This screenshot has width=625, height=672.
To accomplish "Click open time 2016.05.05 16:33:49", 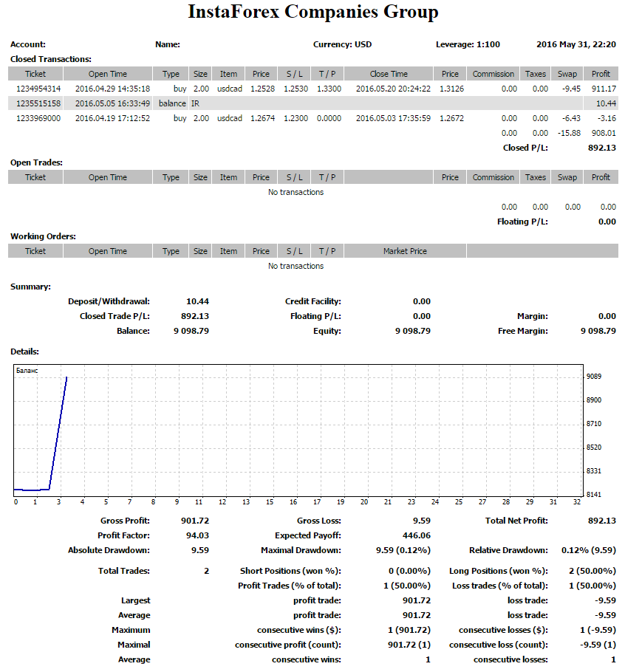I will (x=113, y=103).
